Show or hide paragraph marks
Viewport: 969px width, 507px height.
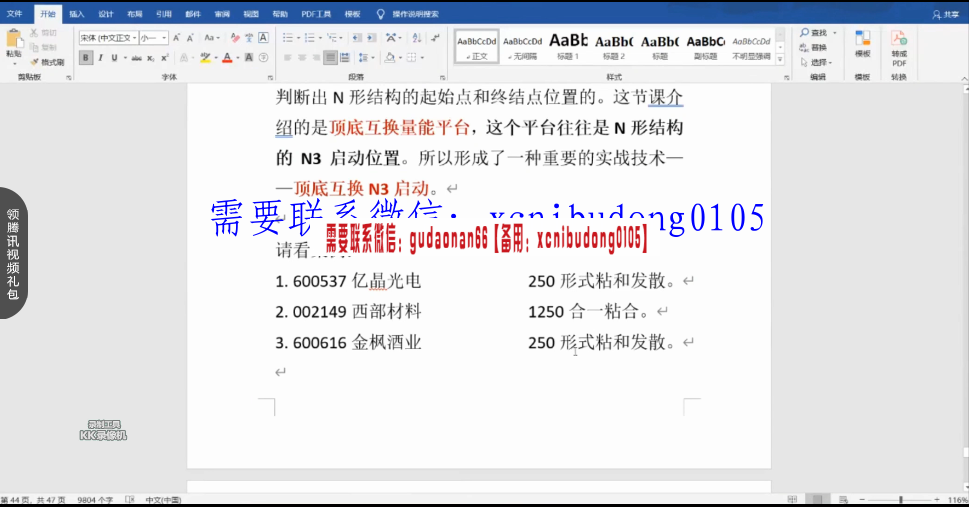436,38
